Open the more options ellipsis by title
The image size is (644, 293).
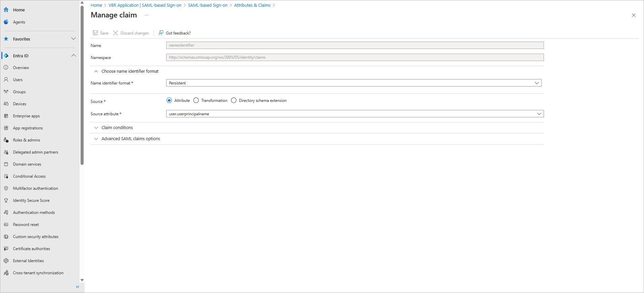(x=146, y=15)
